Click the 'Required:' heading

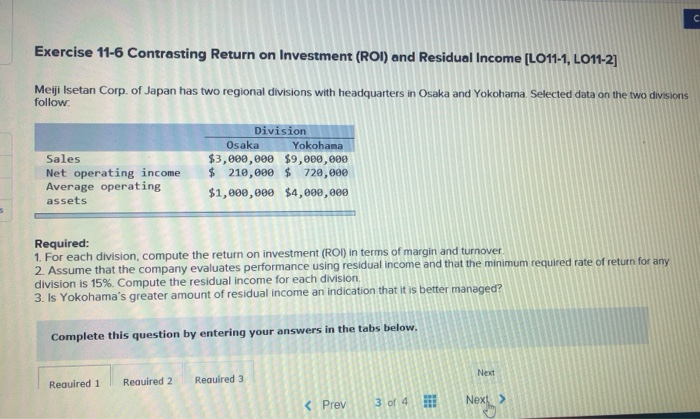click(x=62, y=244)
